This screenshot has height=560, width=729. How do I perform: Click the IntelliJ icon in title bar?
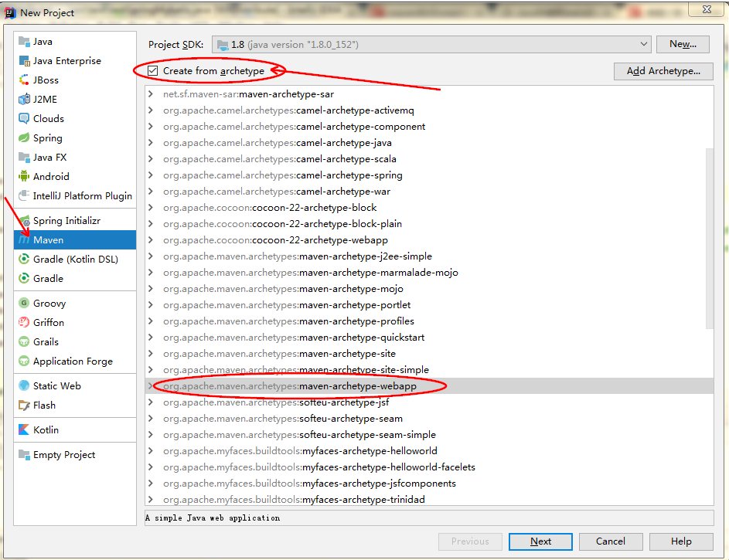point(10,12)
